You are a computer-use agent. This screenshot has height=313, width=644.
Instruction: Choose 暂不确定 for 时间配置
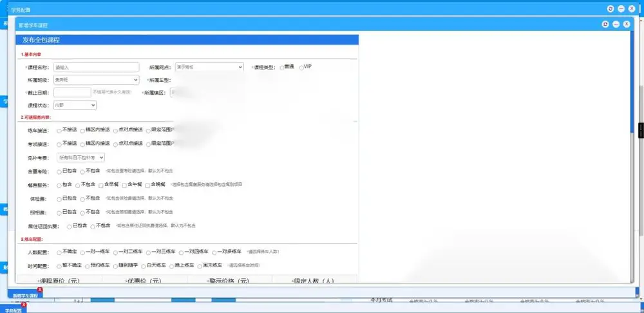(59, 267)
